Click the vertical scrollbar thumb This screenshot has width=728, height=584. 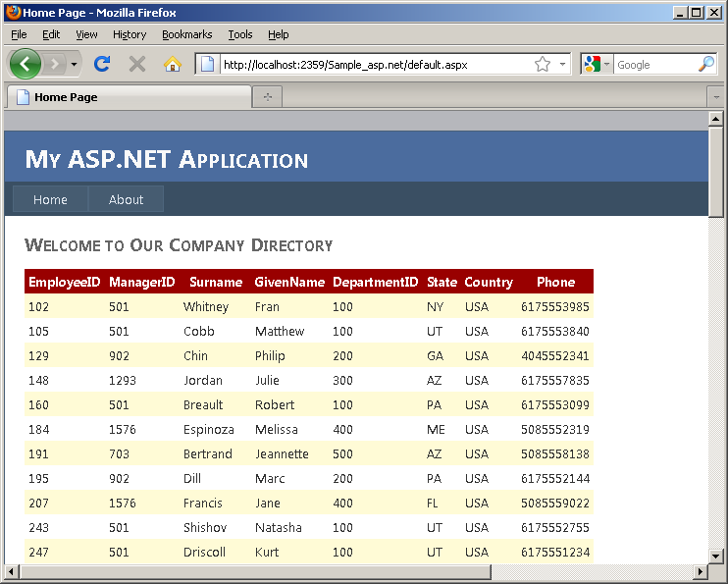click(715, 172)
